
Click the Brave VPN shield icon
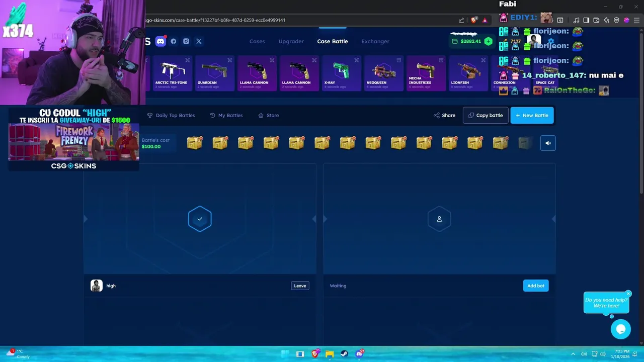(616, 20)
